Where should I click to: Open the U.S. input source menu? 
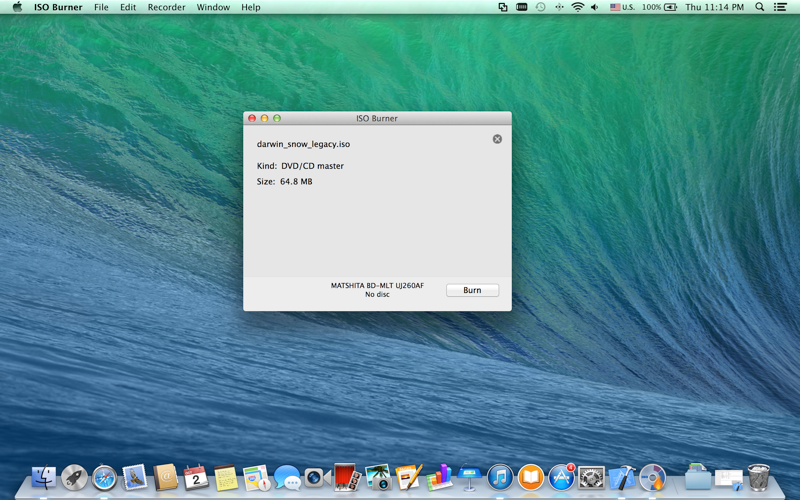click(622, 7)
